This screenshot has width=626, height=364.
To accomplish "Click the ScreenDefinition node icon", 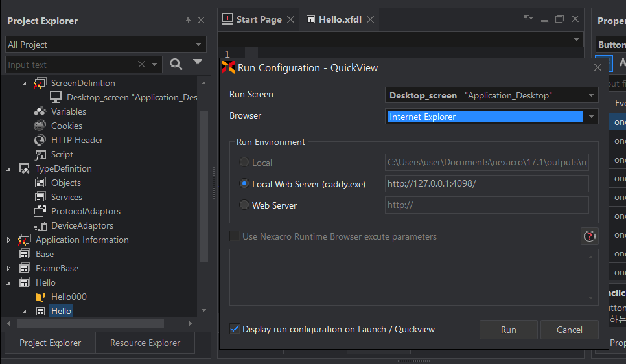I will point(40,83).
